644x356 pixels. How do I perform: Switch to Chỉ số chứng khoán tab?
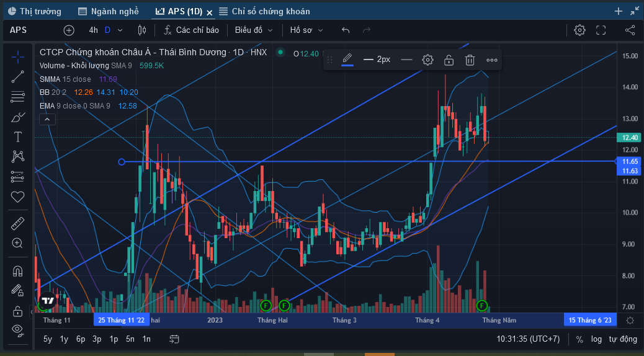[x=264, y=12]
